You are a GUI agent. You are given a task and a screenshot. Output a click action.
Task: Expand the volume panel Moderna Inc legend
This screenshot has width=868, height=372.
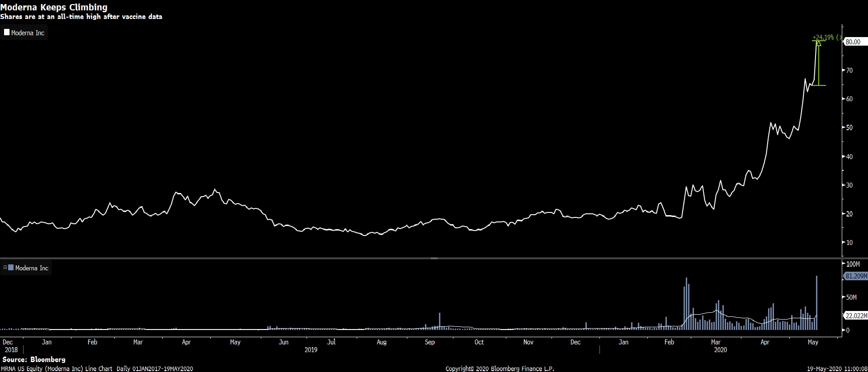(x=5, y=268)
